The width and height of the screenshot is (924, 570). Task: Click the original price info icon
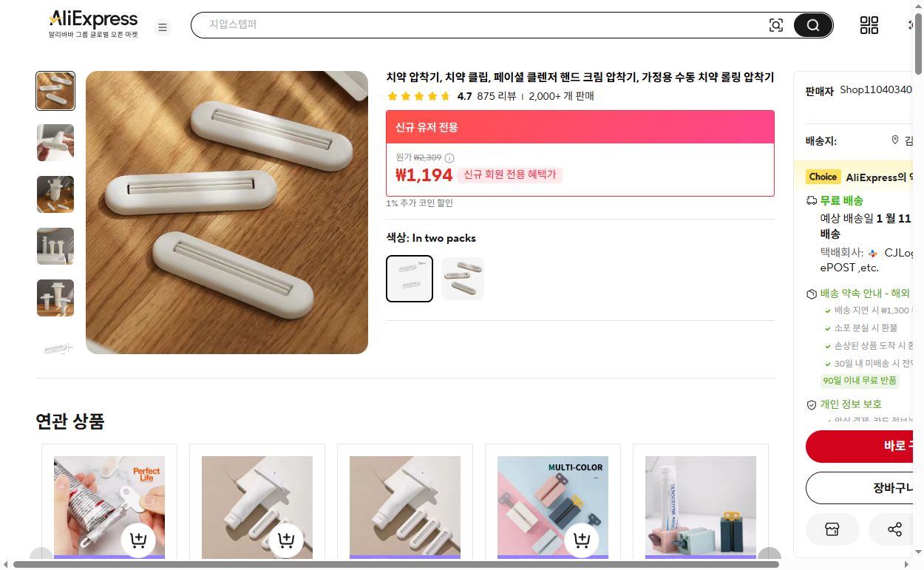pyautogui.click(x=449, y=157)
